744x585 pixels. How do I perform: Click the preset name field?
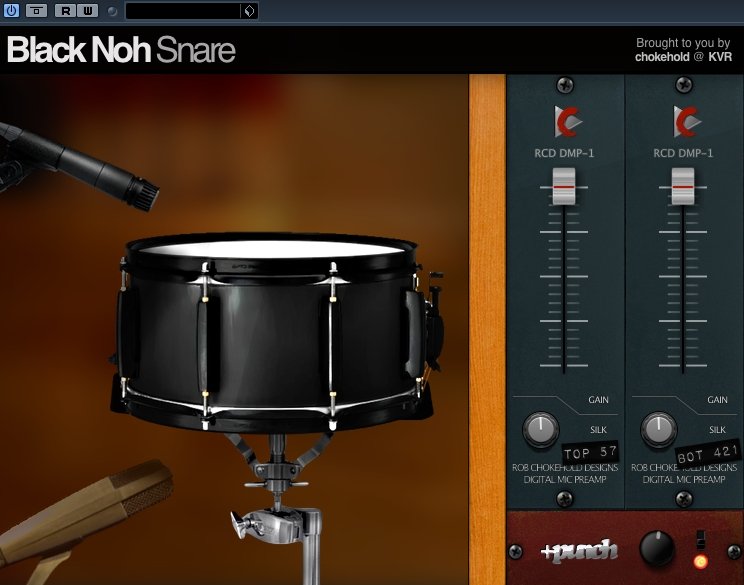tap(183, 11)
